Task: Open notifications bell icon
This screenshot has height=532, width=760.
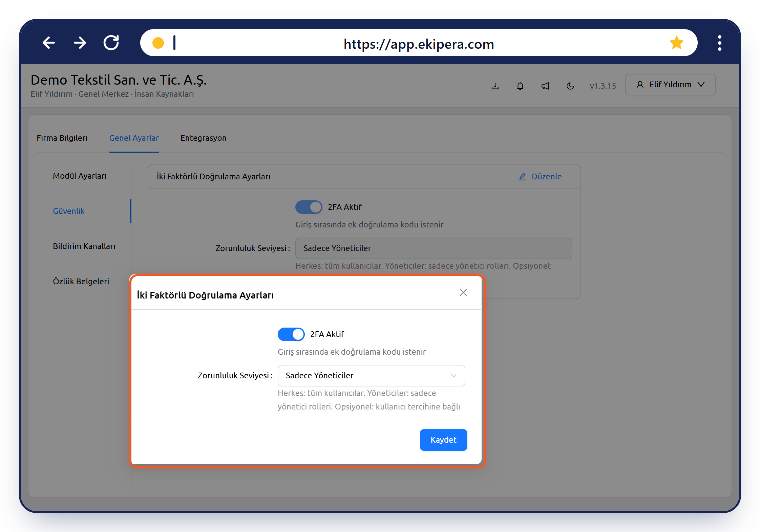Action: [x=520, y=86]
